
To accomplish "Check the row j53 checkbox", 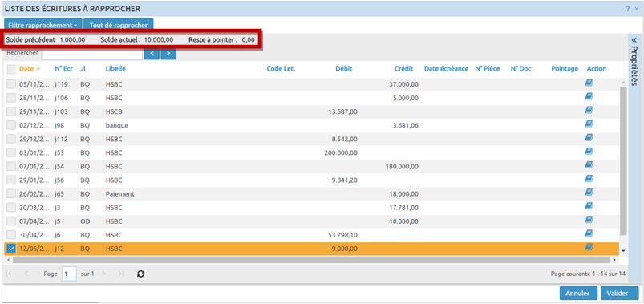I will click(11, 153).
